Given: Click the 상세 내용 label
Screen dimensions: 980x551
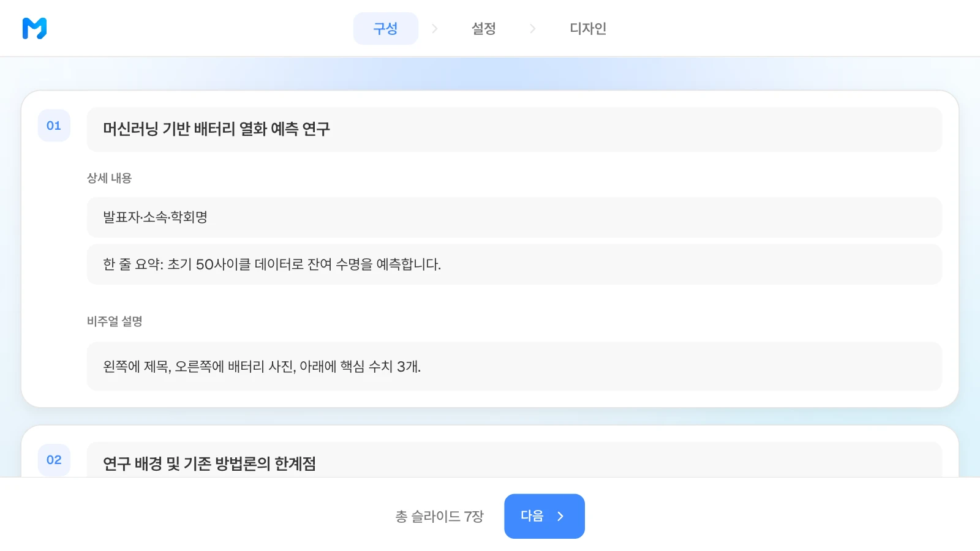Looking at the screenshot, I should point(109,178).
